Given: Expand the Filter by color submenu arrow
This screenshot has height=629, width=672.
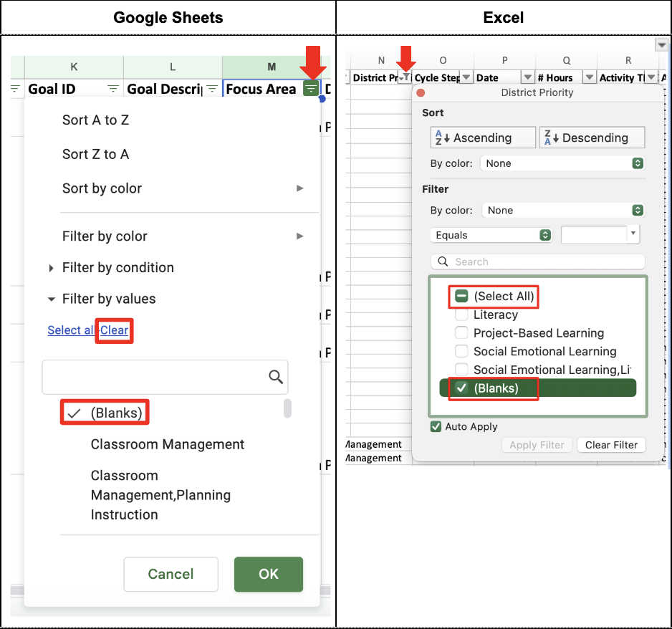Looking at the screenshot, I should 300,236.
